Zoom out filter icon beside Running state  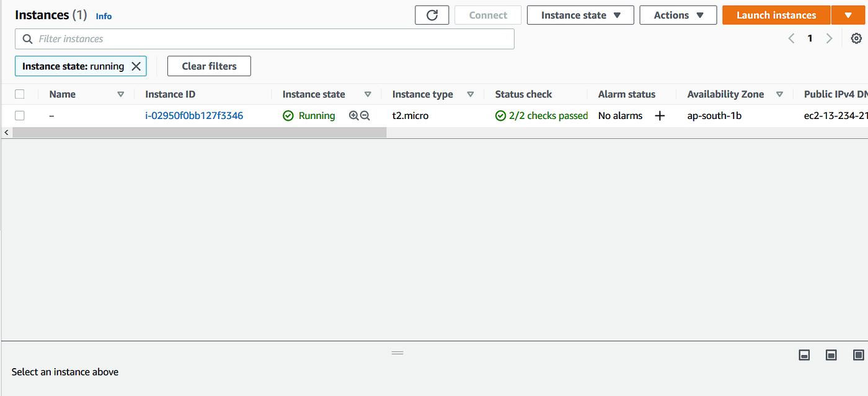(365, 115)
